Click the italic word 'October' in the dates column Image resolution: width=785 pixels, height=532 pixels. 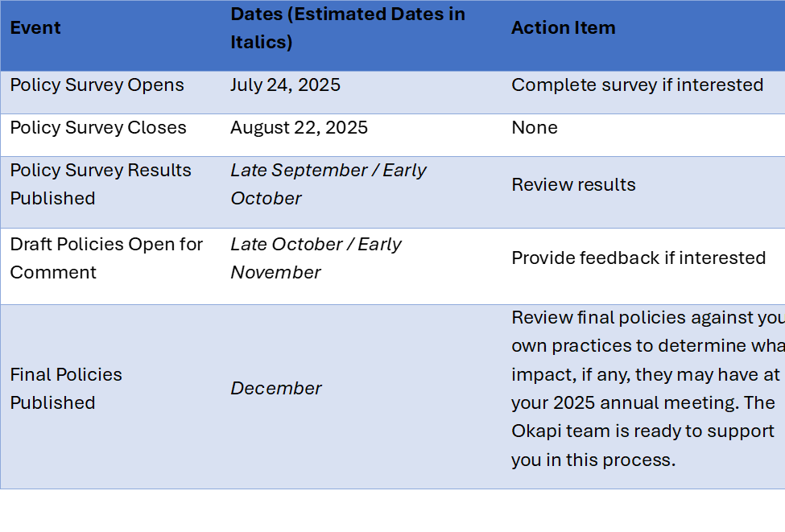266,199
